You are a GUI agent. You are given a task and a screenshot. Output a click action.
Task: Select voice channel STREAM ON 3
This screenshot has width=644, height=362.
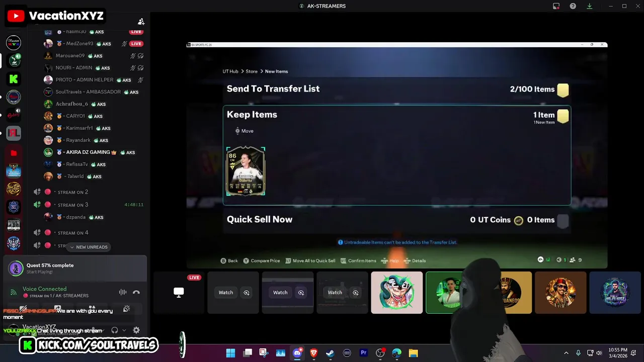(73, 205)
